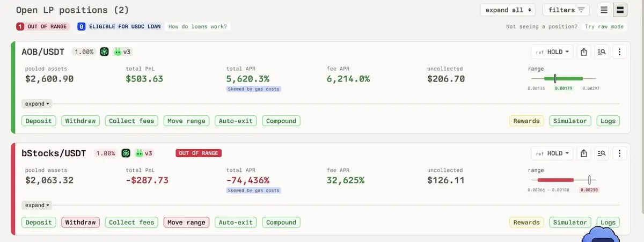Click share icon on bStocks/USDT card
This screenshot has height=242, width=644.
[584, 153]
